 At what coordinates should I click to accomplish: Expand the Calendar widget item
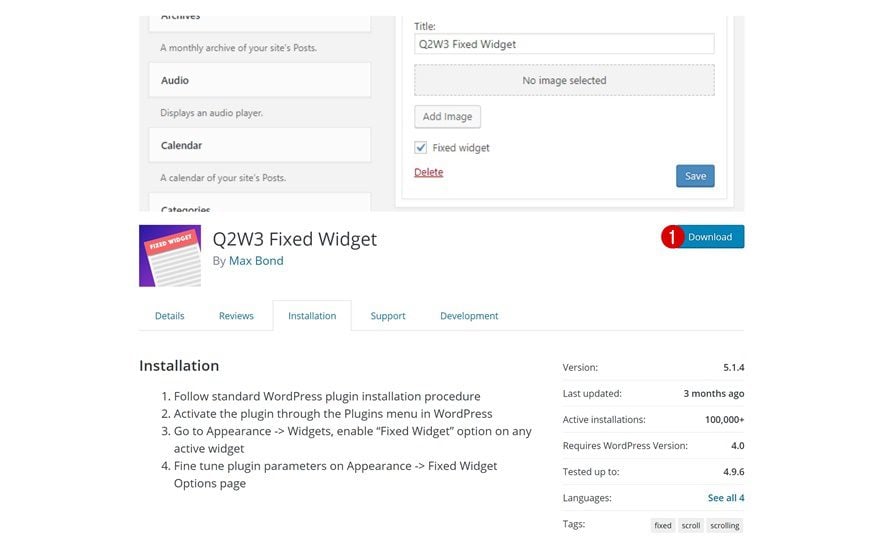(x=259, y=145)
